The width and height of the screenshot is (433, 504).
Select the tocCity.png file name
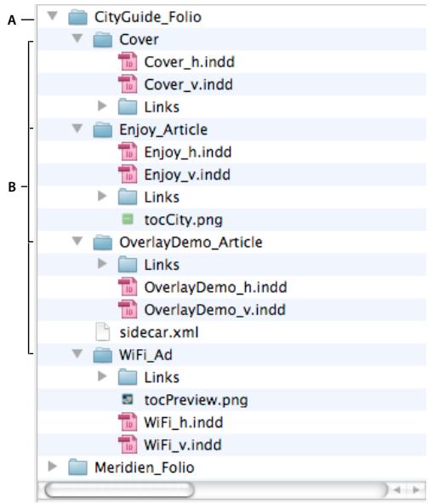click(x=183, y=220)
